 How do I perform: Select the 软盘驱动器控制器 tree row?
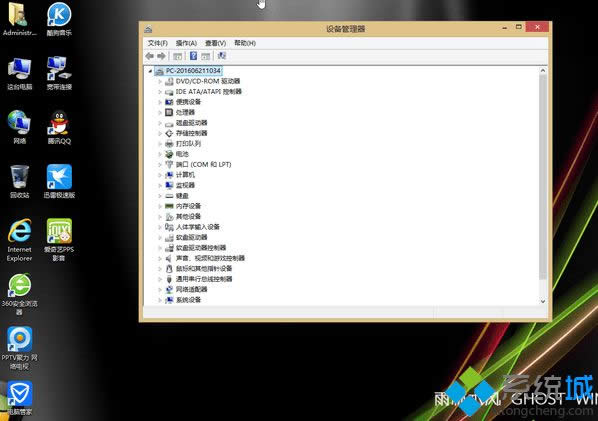point(196,248)
